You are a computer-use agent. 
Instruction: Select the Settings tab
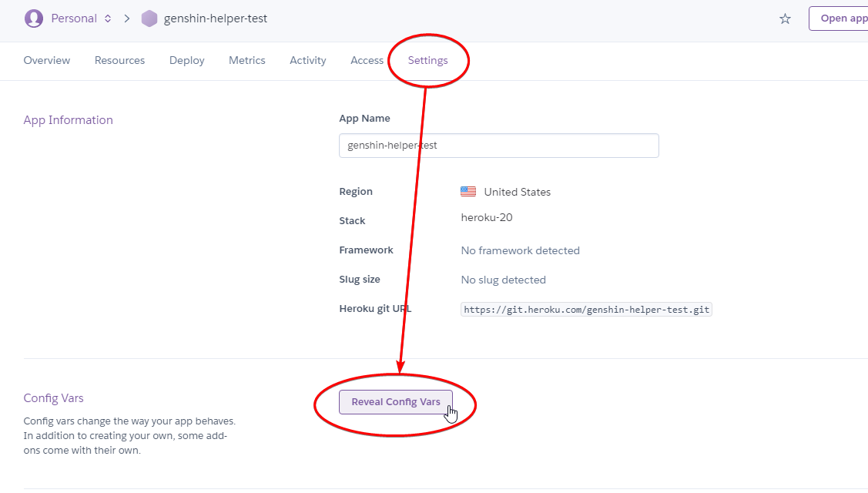point(428,60)
